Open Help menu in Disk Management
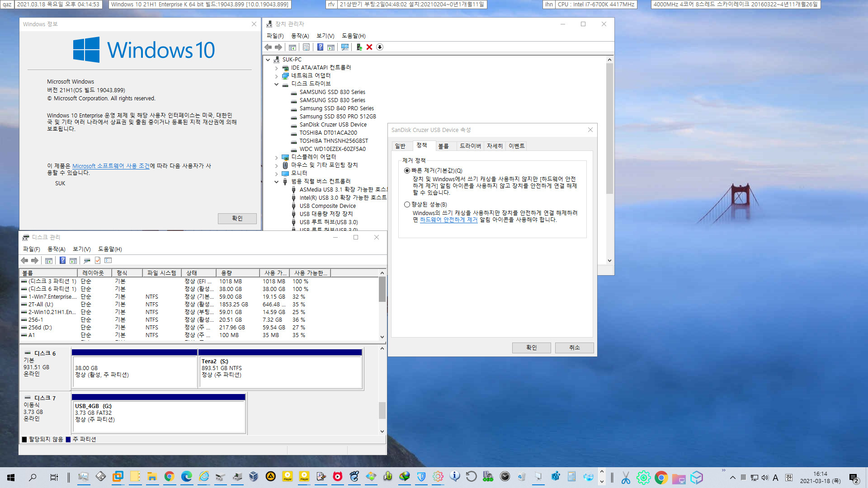Image resolution: width=868 pixels, height=488 pixels. 110,249
